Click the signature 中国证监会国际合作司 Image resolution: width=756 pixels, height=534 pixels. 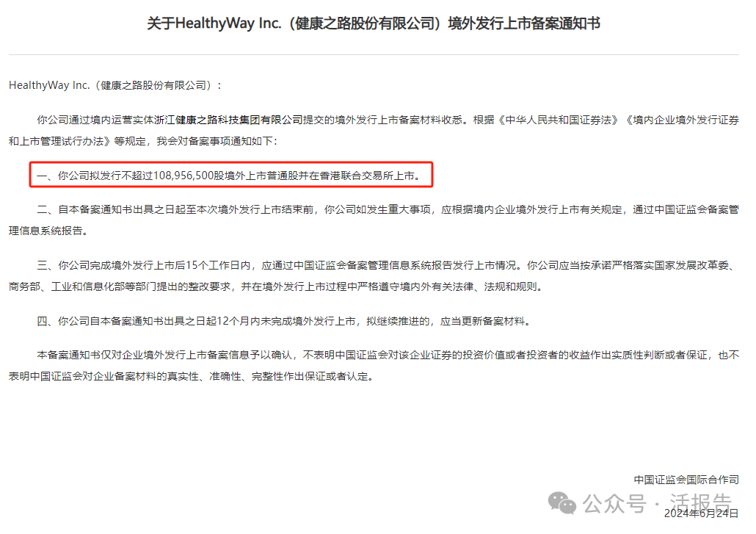click(x=686, y=480)
